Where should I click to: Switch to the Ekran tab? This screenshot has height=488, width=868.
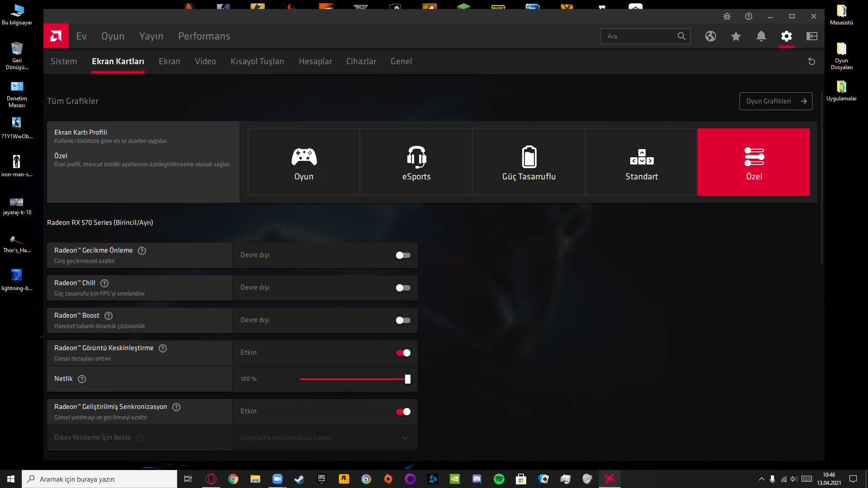170,61
